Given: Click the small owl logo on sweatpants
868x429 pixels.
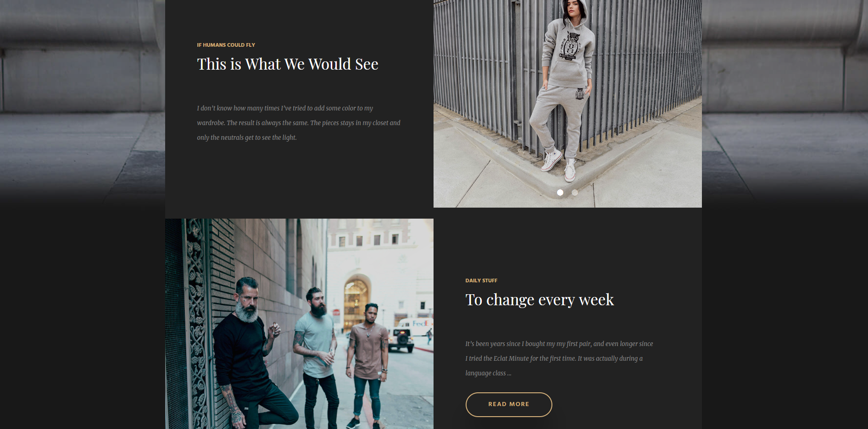Looking at the screenshot, I should point(580,94).
